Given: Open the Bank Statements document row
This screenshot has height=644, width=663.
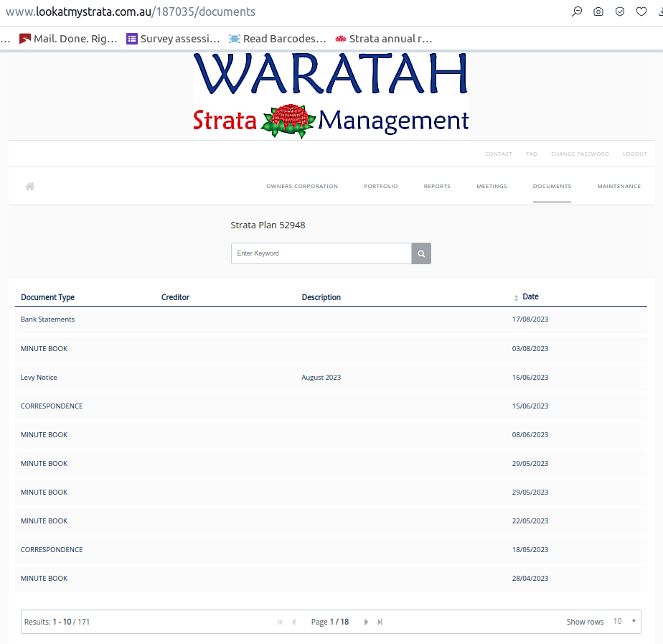Looking at the screenshot, I should (331, 319).
